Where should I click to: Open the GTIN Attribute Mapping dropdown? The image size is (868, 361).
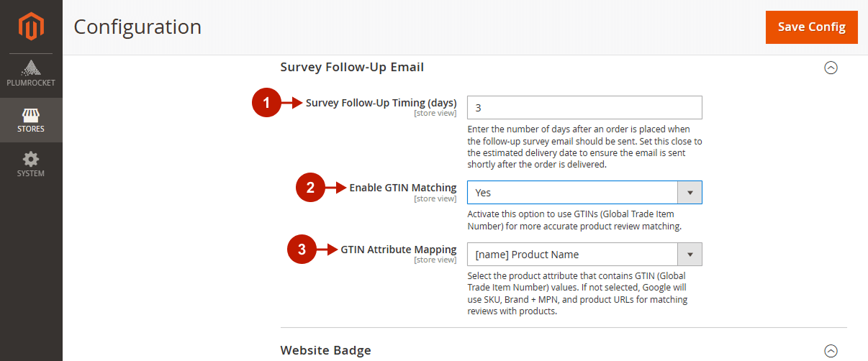[584, 255]
